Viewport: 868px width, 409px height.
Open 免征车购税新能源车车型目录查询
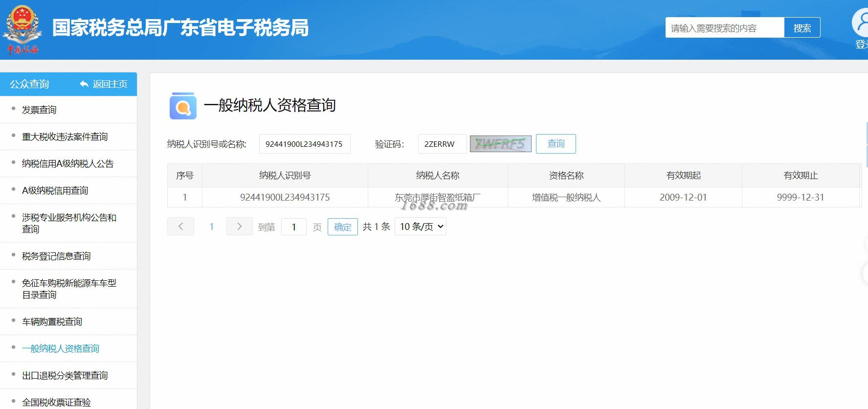(69, 289)
